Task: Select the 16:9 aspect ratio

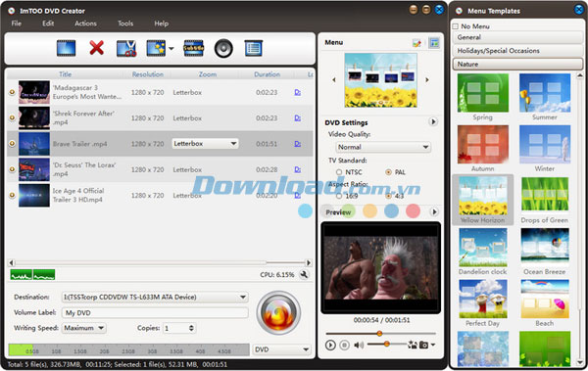Action: (339, 196)
